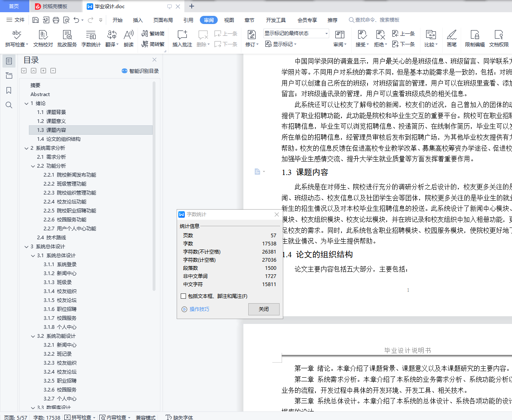This screenshot has width=512, height=420.
Task: Convert text with 繁转简
Action: pos(153,34)
